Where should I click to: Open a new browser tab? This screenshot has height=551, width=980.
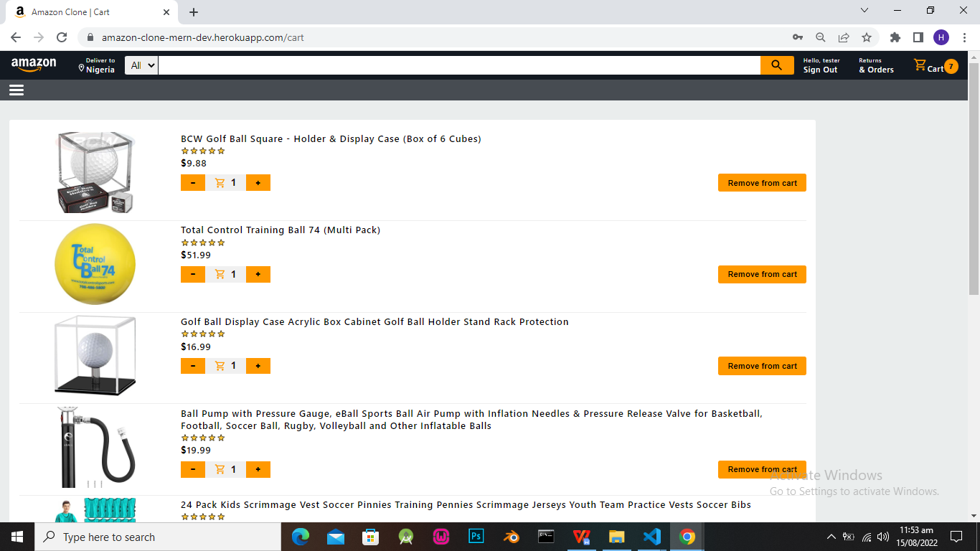coord(194,12)
